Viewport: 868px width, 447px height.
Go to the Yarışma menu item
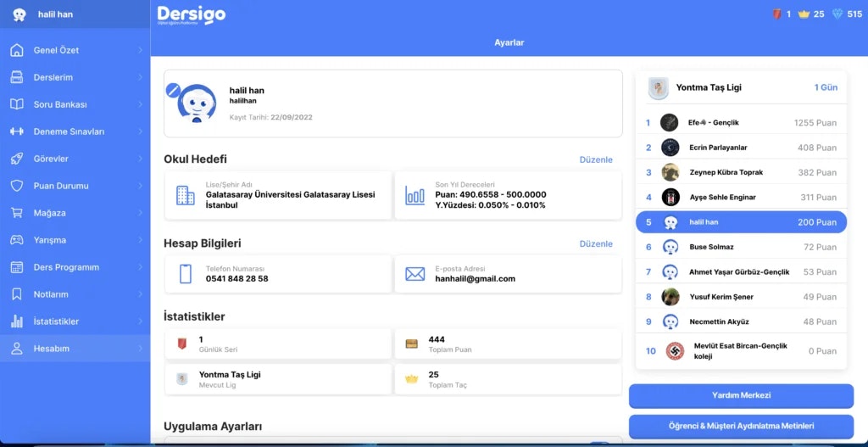pos(75,240)
